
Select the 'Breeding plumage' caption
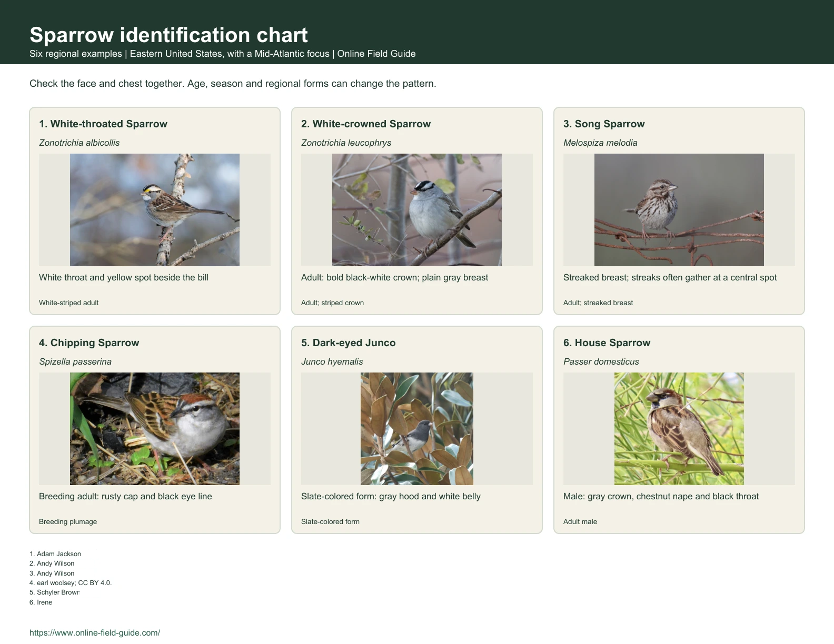click(68, 521)
